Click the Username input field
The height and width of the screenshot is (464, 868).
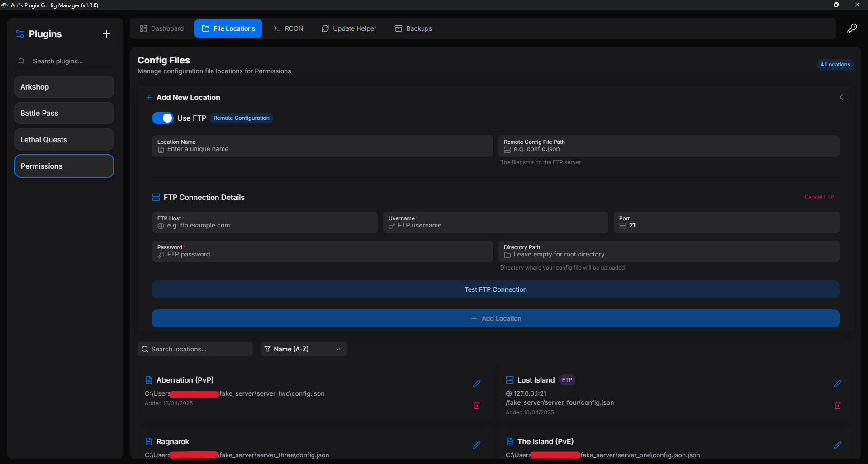pos(496,223)
